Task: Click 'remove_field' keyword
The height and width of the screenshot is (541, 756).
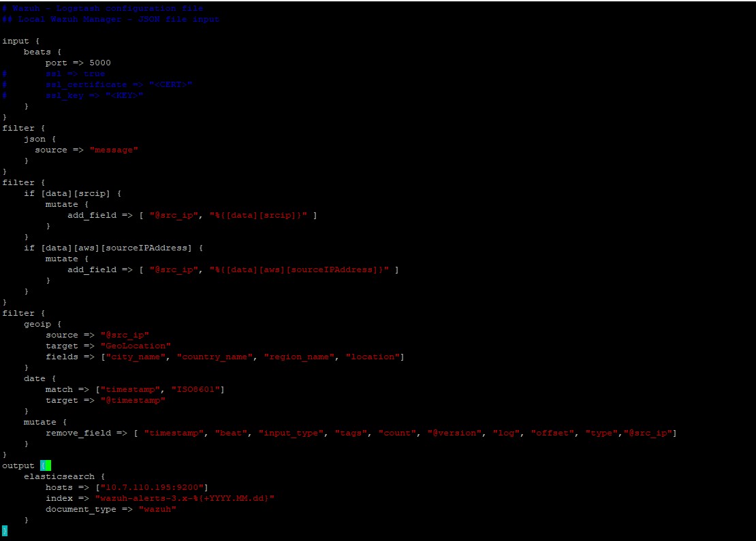Action: (78, 433)
